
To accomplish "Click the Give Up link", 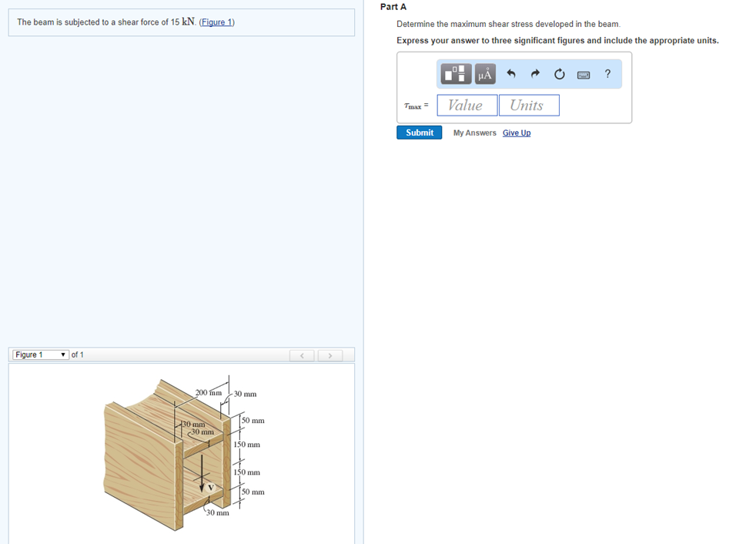I will 517,133.
